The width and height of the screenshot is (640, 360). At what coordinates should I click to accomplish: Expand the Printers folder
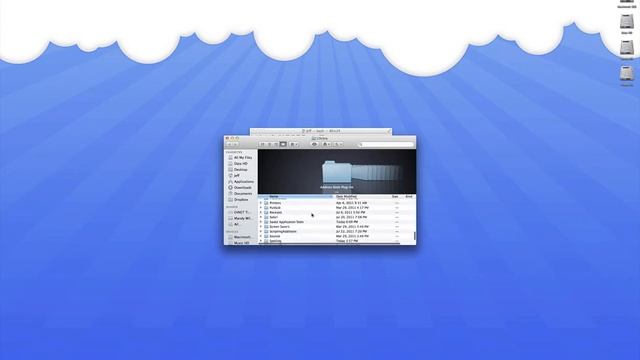coord(261,203)
